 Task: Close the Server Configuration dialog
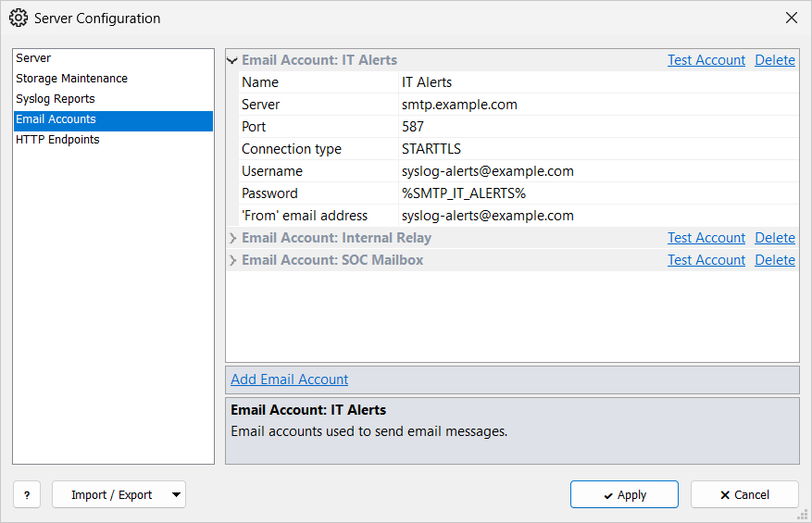[792, 19]
